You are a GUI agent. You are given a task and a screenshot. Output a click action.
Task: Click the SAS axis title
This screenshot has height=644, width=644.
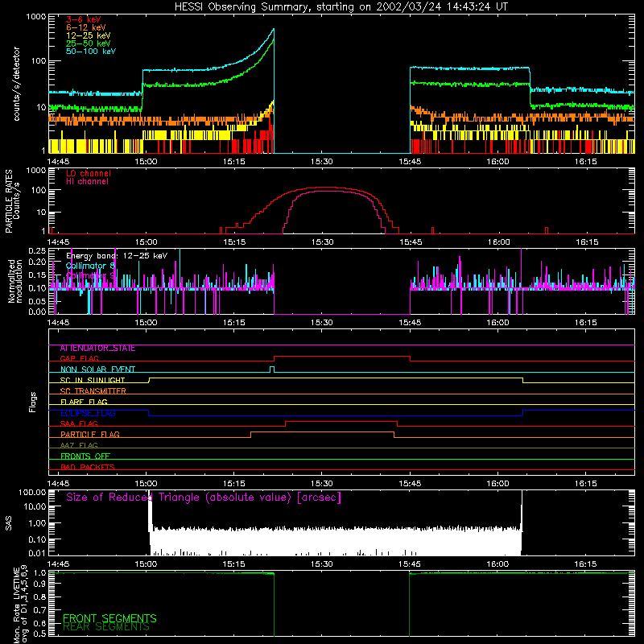point(8,523)
